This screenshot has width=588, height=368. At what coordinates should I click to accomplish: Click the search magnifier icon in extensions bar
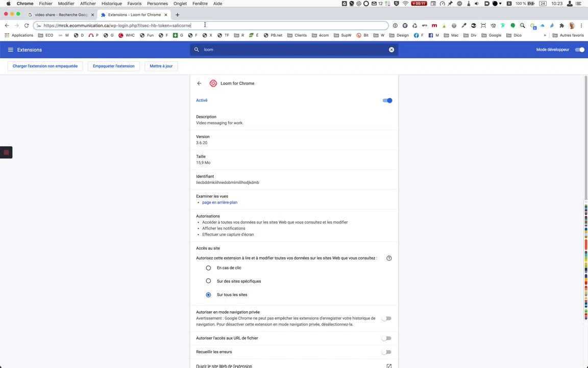[x=196, y=50]
